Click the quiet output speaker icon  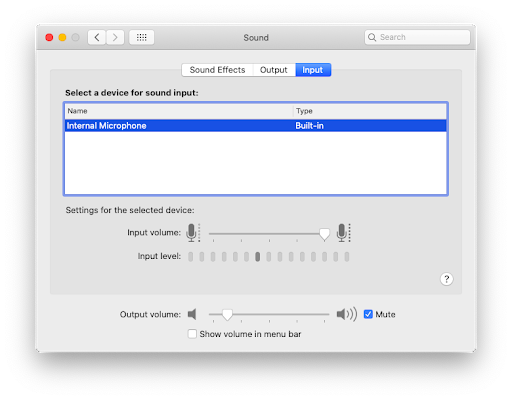click(x=192, y=314)
